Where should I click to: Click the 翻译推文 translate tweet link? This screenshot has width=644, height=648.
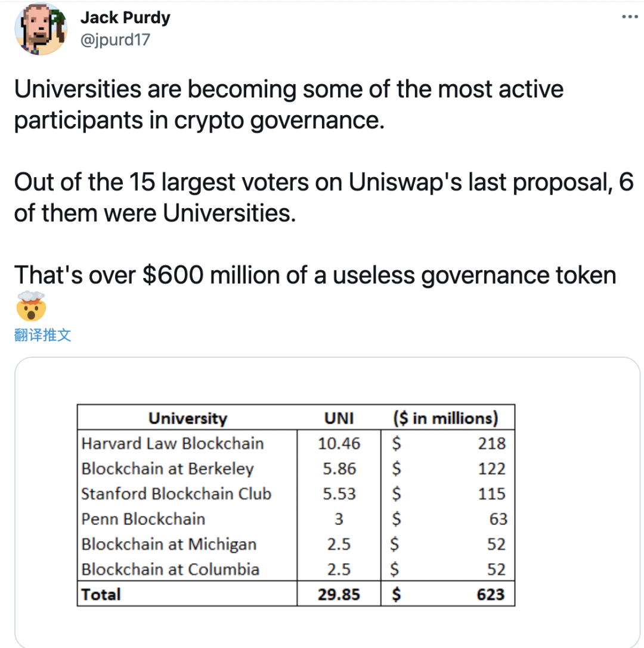point(42,335)
